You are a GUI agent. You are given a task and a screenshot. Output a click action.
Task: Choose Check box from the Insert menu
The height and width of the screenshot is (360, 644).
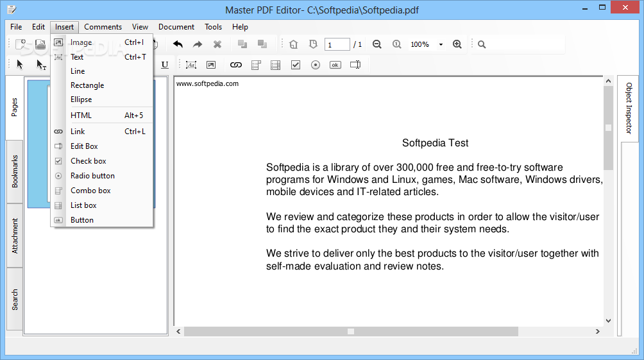click(102, 161)
